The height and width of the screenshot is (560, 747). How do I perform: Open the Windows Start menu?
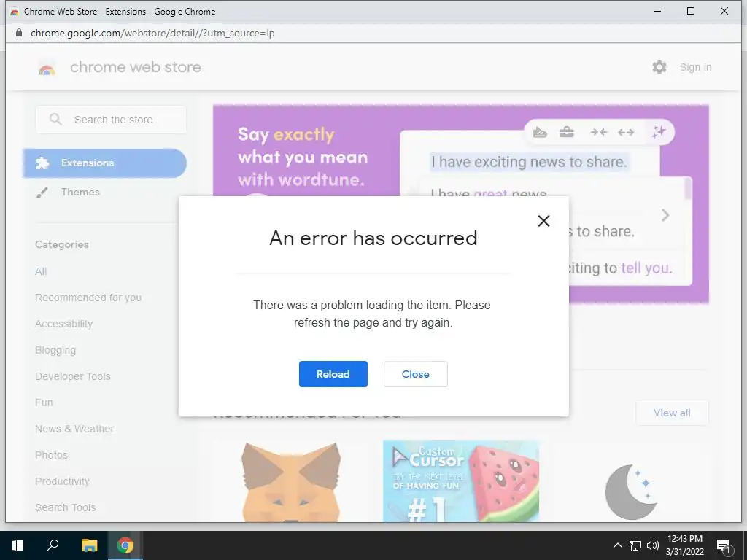pyautogui.click(x=18, y=545)
